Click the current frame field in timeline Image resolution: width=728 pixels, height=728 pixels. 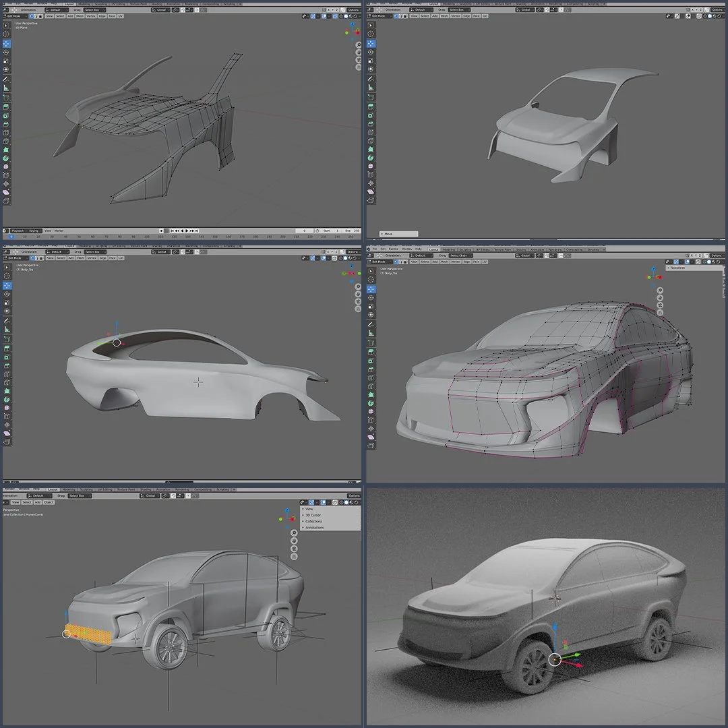[x=305, y=231]
